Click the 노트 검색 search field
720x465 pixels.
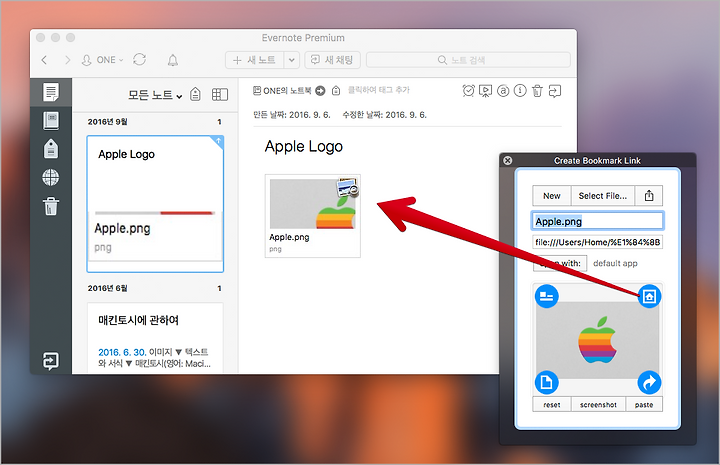click(468, 60)
